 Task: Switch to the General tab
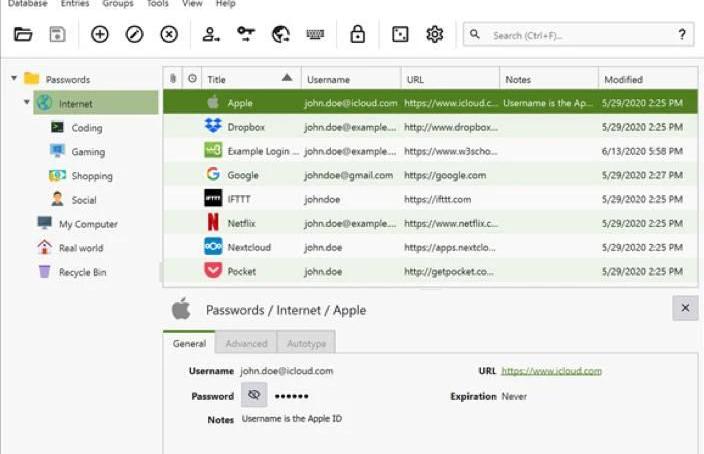tap(189, 344)
